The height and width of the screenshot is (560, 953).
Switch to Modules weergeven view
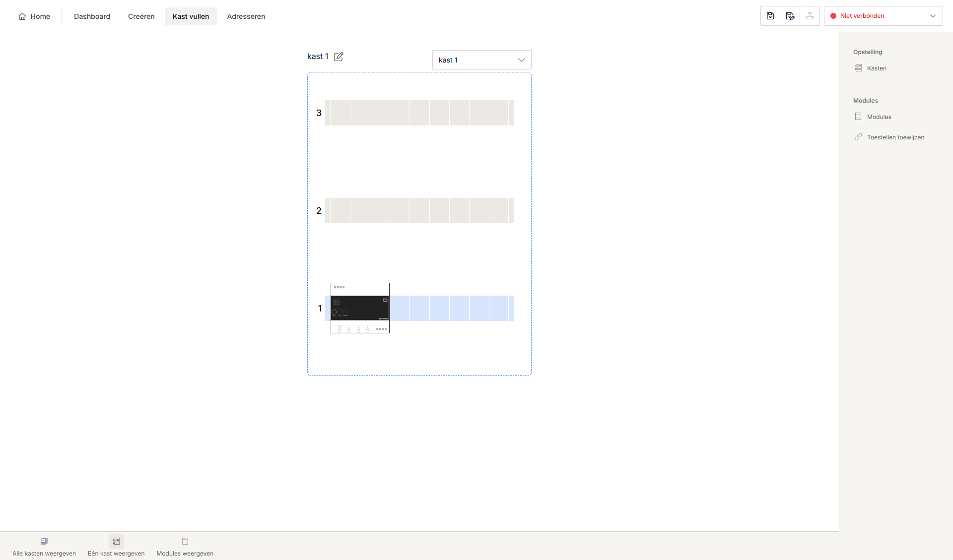click(185, 547)
